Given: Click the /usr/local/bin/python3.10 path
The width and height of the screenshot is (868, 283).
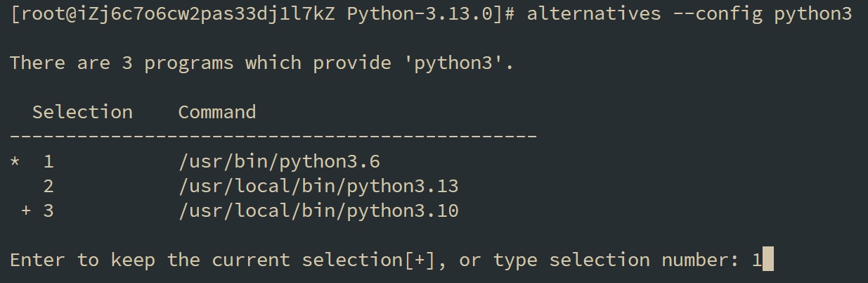Looking at the screenshot, I should point(318,210).
